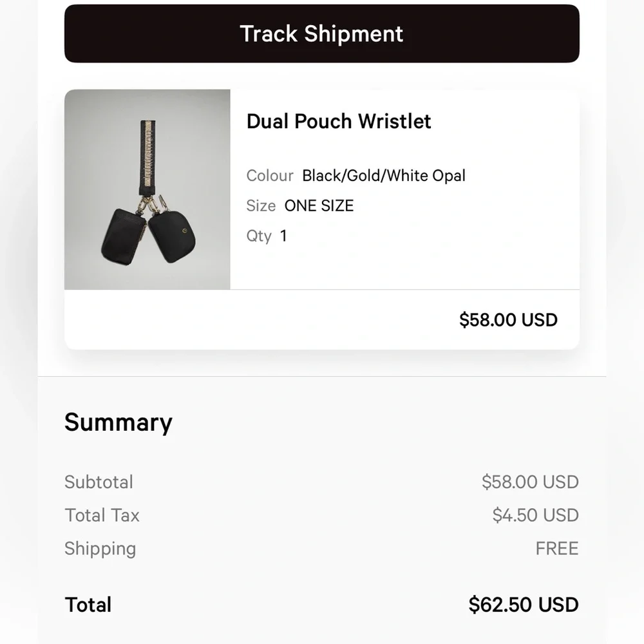Select the $58.00 USD subtotal amount

point(529,482)
